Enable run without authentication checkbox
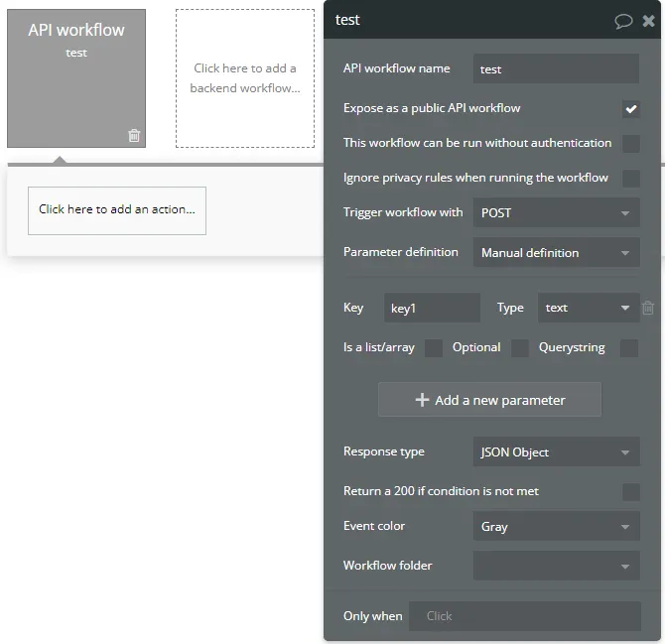 630,144
